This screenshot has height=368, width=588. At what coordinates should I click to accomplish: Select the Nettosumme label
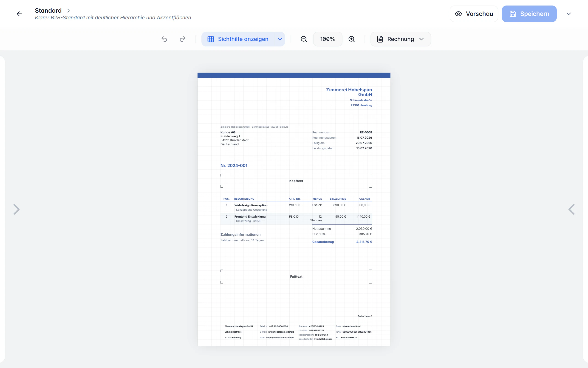pyautogui.click(x=322, y=229)
